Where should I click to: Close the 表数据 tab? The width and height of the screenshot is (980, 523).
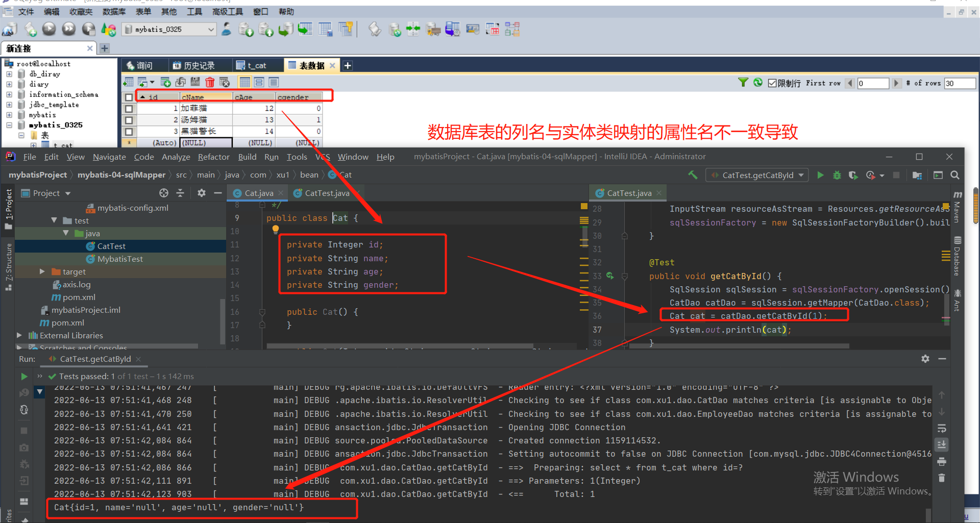(x=332, y=65)
